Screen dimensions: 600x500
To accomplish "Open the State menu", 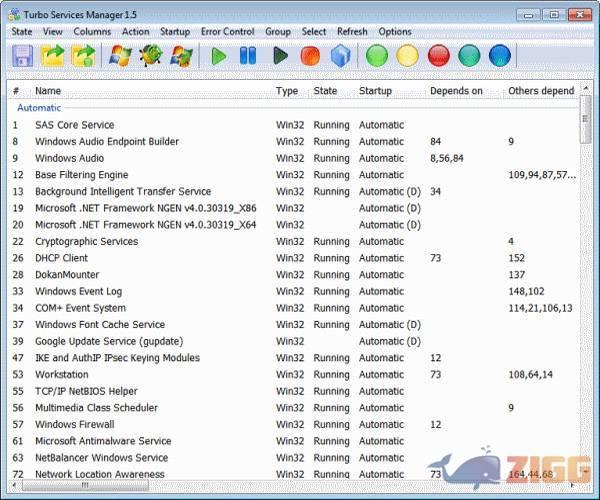I will 22,32.
